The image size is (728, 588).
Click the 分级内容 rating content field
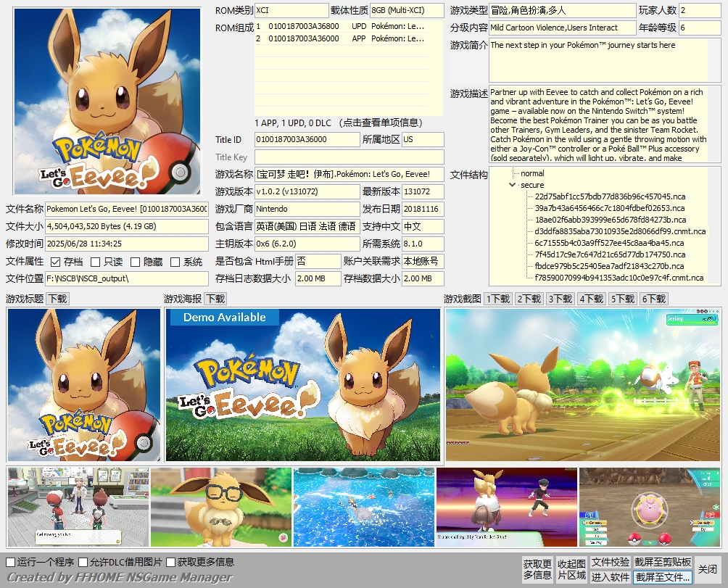pos(562,28)
